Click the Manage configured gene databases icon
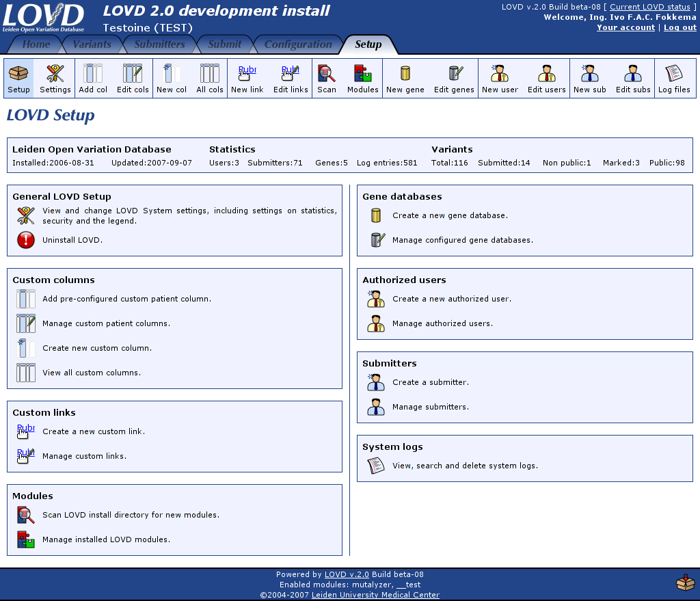Viewport: 700px width, 601px height. pos(377,240)
